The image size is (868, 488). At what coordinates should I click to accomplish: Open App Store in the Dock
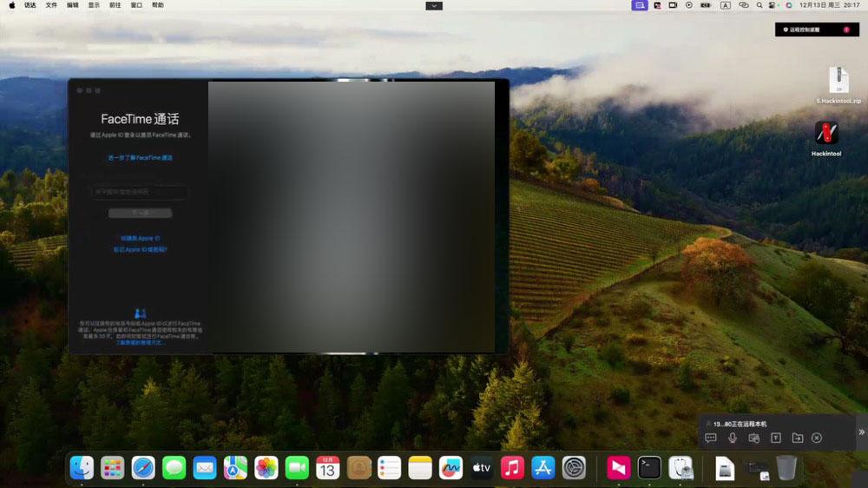click(x=543, y=468)
